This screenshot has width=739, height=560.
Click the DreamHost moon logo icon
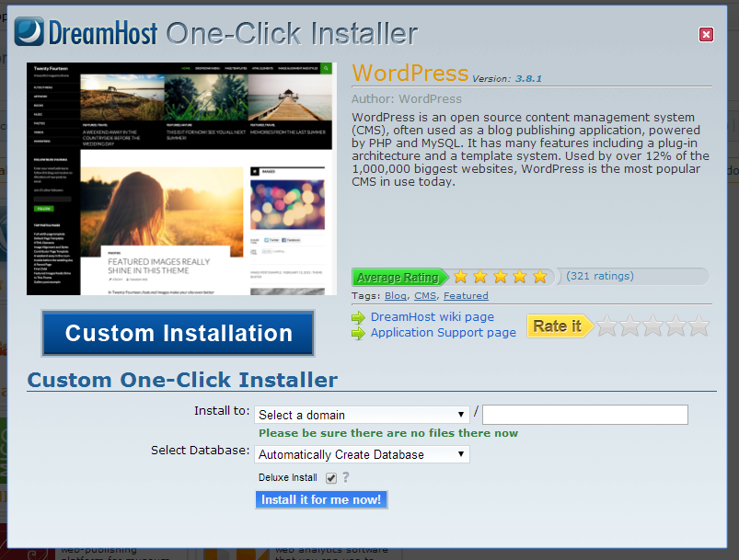click(29, 31)
